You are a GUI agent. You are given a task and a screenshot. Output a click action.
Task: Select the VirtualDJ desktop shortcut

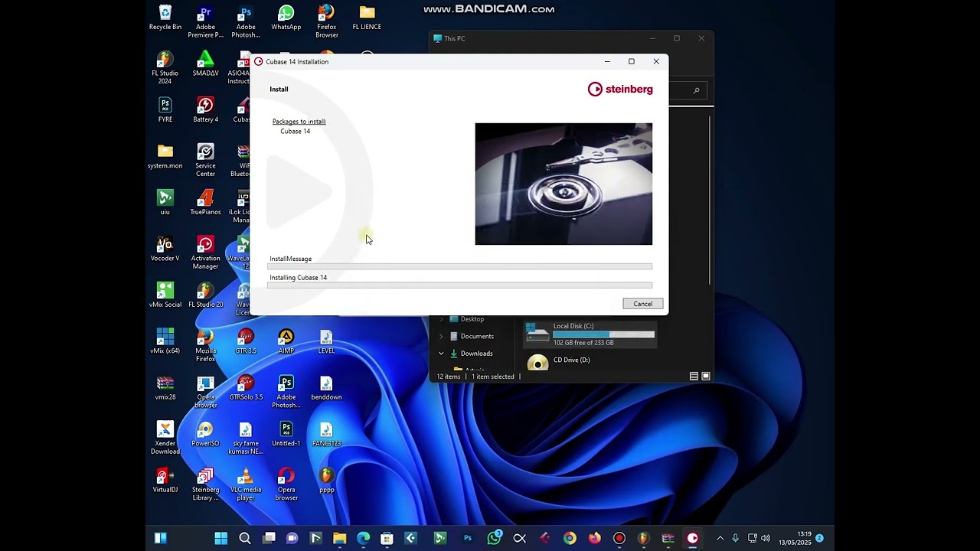[x=165, y=481]
